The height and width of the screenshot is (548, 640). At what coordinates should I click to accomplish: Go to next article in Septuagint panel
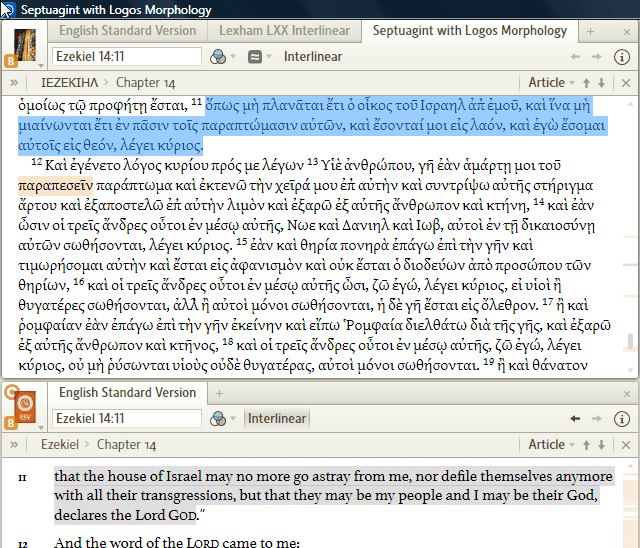[x=601, y=83]
